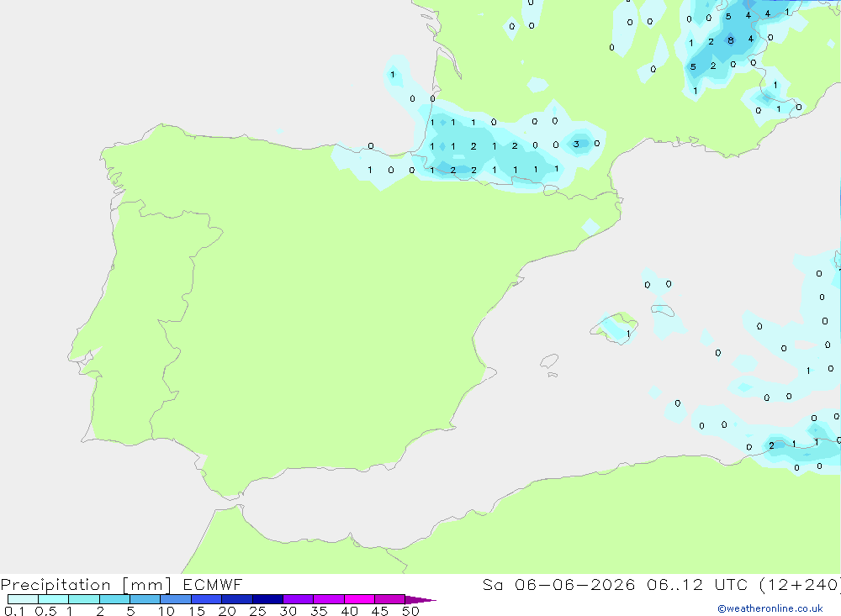The image size is (841, 616).
Task: Click the 15–20 mm legend color swatch
Action: point(207,599)
